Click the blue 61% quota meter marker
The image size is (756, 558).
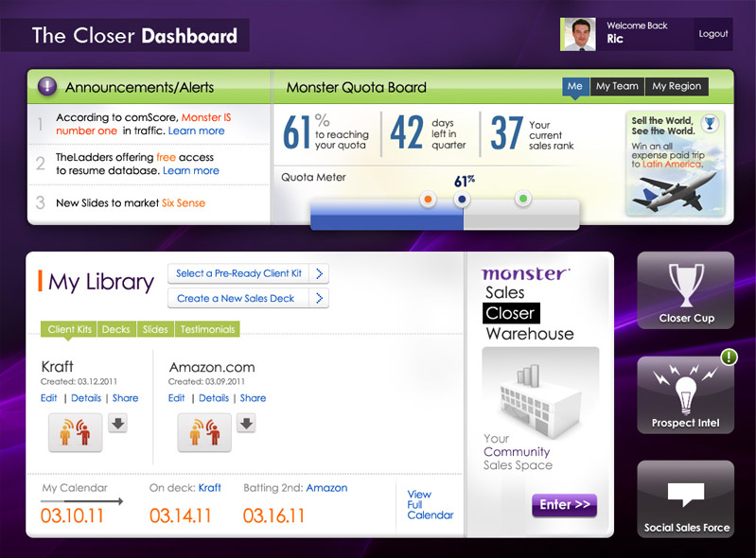pos(462,199)
